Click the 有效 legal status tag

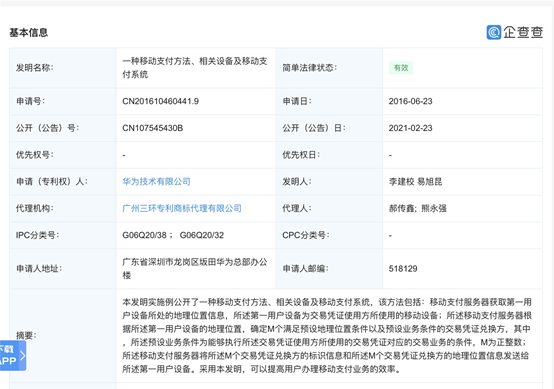click(401, 68)
